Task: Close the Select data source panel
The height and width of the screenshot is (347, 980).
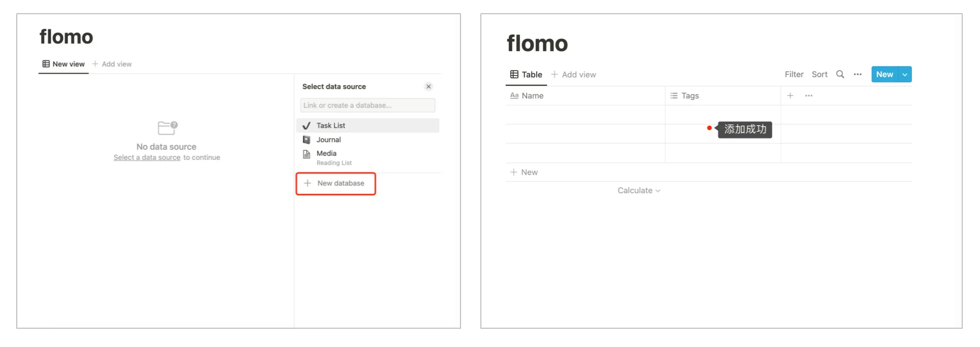Action: point(429,87)
